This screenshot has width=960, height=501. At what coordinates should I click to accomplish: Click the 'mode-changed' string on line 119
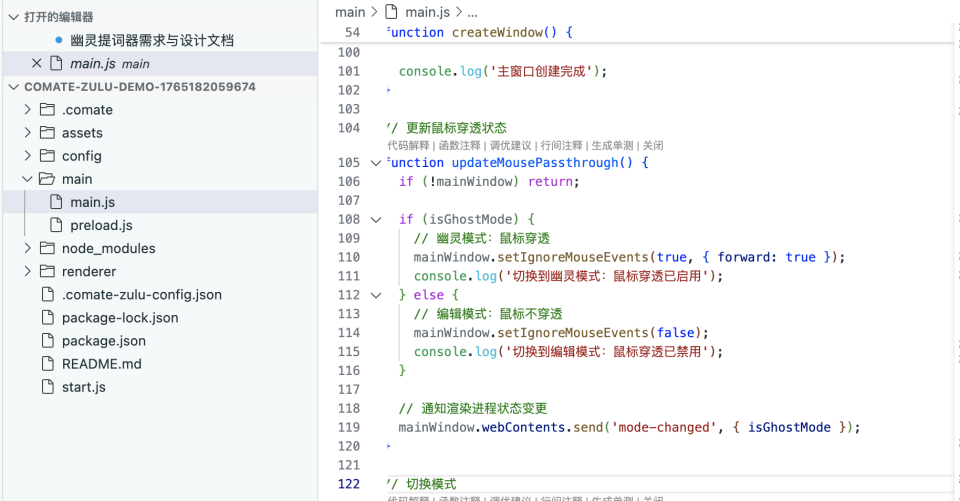(664, 428)
